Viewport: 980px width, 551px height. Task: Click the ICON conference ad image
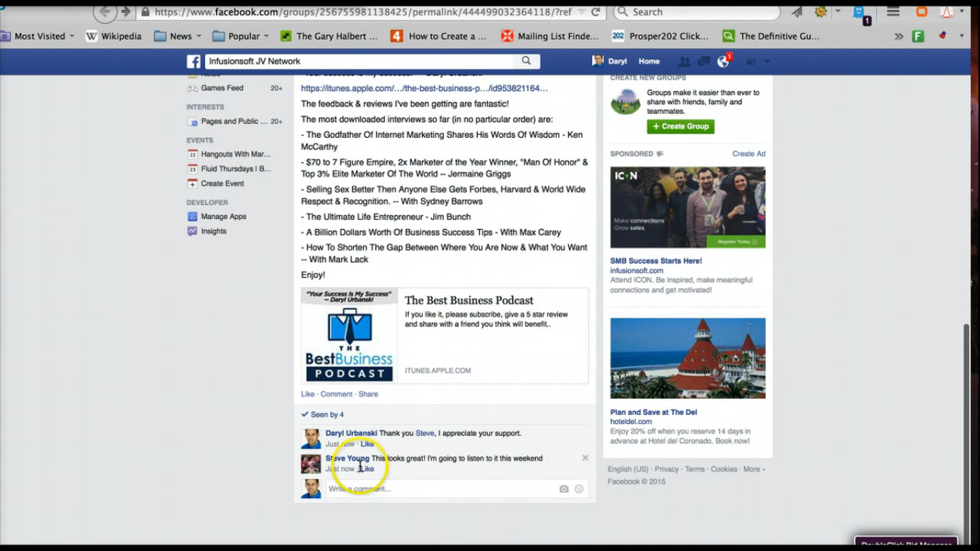pyautogui.click(x=688, y=207)
